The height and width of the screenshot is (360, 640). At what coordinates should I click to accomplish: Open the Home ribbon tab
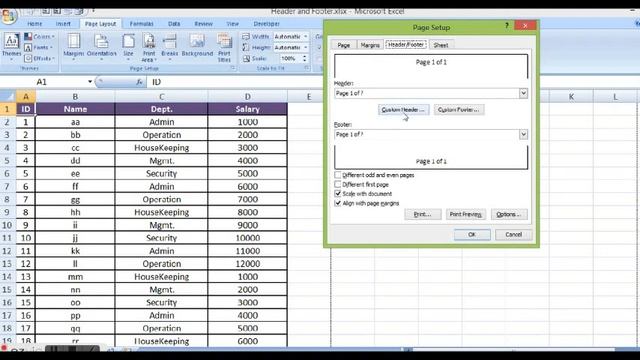pyautogui.click(x=35, y=24)
